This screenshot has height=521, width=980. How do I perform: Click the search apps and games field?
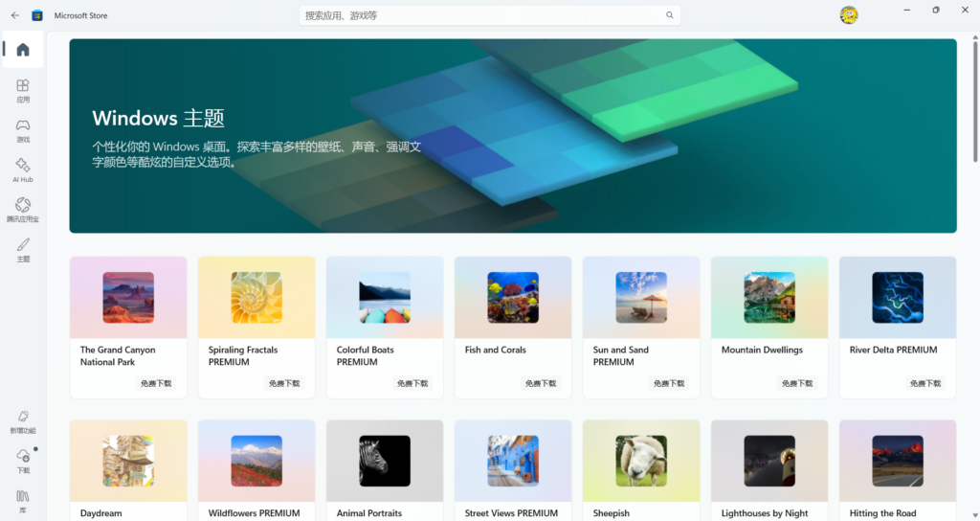pyautogui.click(x=489, y=15)
